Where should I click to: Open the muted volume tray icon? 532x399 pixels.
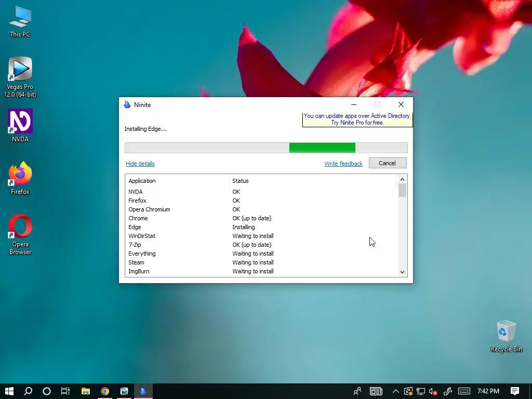433,391
